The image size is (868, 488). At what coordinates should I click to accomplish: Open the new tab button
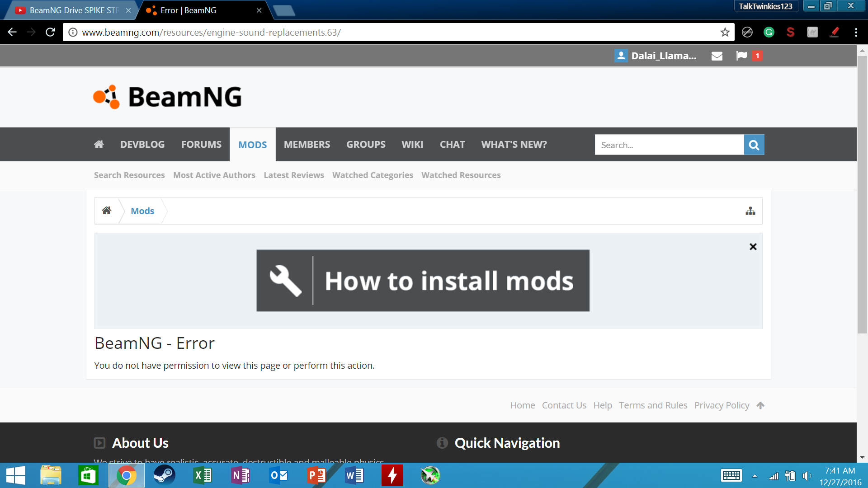pyautogui.click(x=284, y=10)
